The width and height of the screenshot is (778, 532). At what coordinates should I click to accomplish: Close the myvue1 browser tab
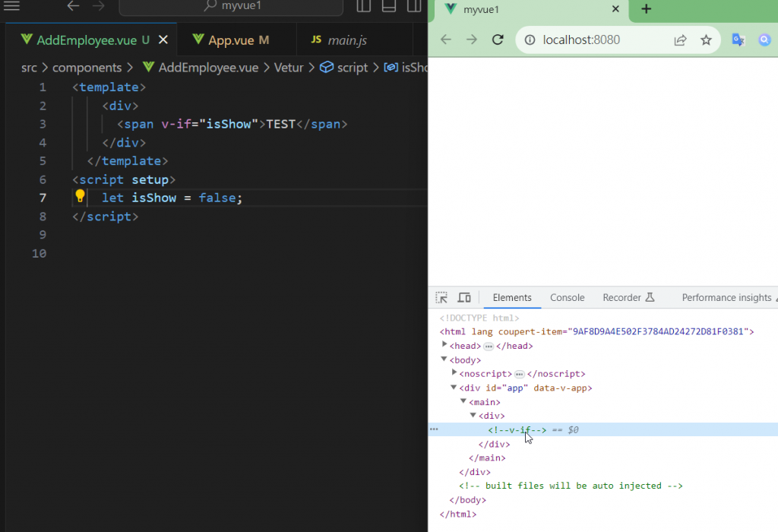pos(615,9)
